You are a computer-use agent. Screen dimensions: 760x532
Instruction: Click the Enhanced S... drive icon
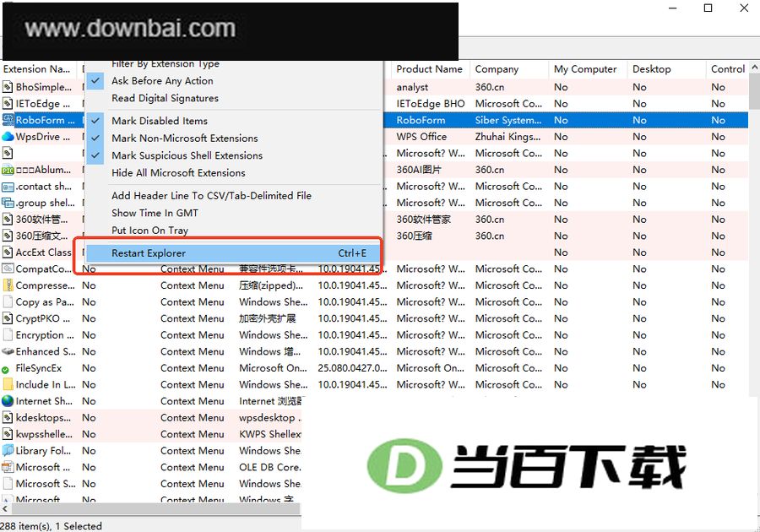[8, 352]
